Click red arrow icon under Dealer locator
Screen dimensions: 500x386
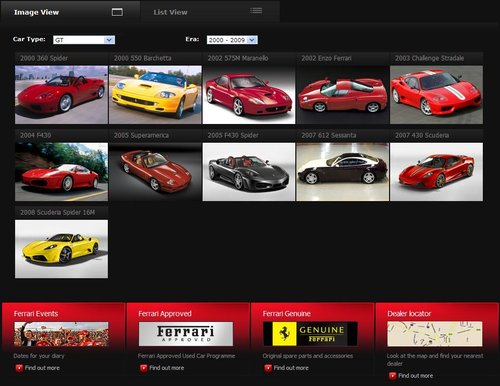click(x=393, y=376)
